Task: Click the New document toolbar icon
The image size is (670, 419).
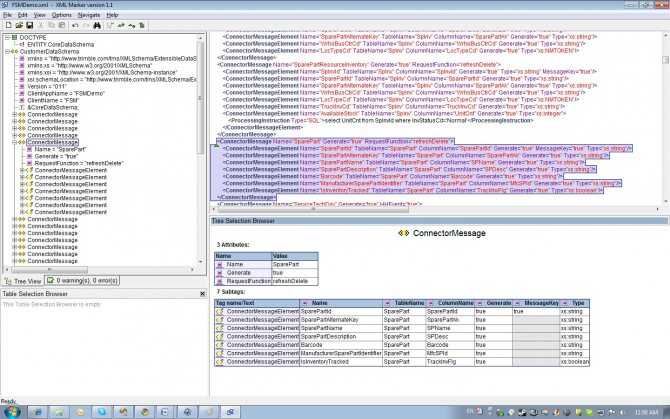Action: pyautogui.click(x=8, y=25)
